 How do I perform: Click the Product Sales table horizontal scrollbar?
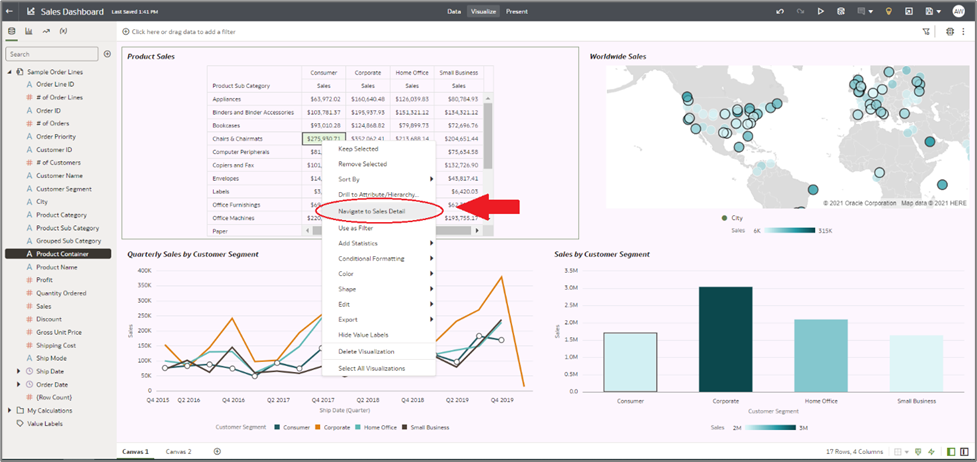[x=391, y=231]
